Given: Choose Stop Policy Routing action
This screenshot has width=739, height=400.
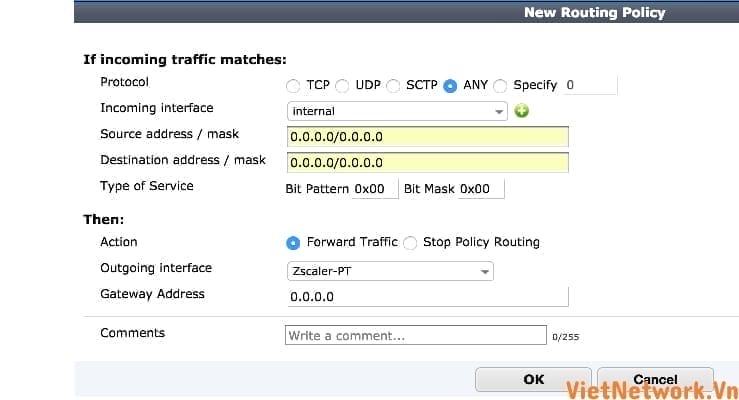Looking at the screenshot, I should (410, 242).
